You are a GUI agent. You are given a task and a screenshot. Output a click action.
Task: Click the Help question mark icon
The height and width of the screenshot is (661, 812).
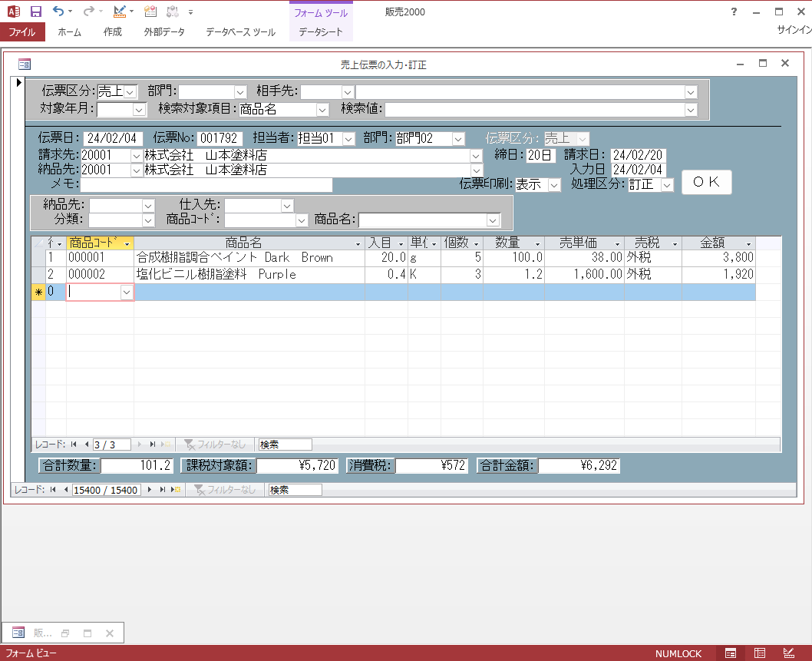point(734,12)
